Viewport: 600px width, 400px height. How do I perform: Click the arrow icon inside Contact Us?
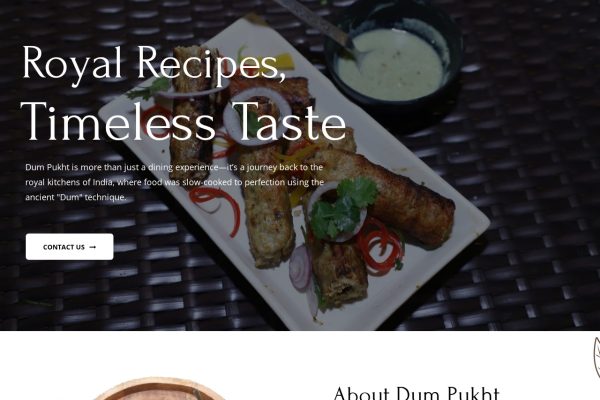tap(92, 247)
